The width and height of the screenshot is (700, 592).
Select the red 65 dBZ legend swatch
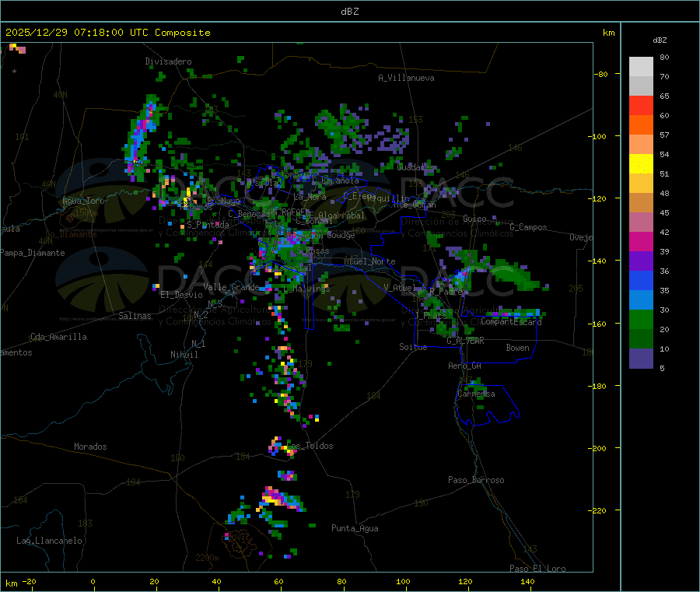tap(641, 105)
